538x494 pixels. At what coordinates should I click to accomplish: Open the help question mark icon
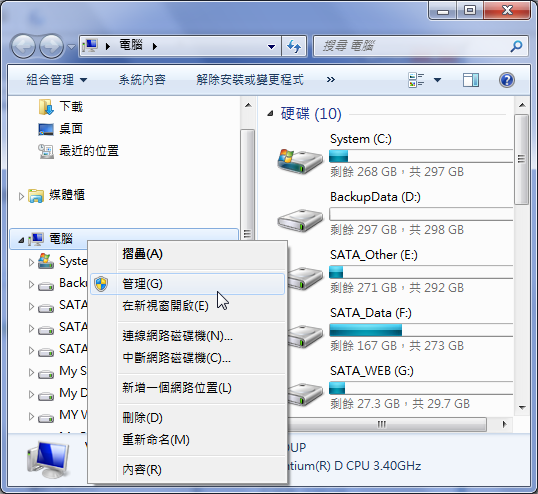coord(506,80)
